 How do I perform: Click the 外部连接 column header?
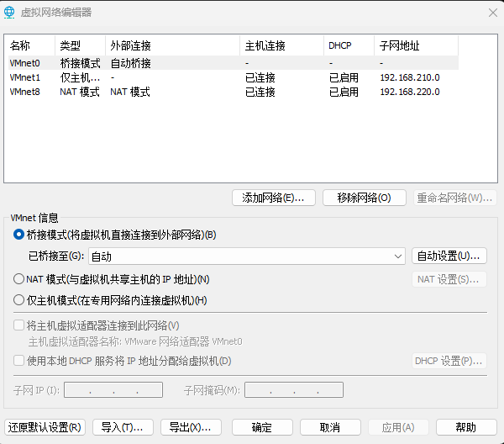coord(172,45)
